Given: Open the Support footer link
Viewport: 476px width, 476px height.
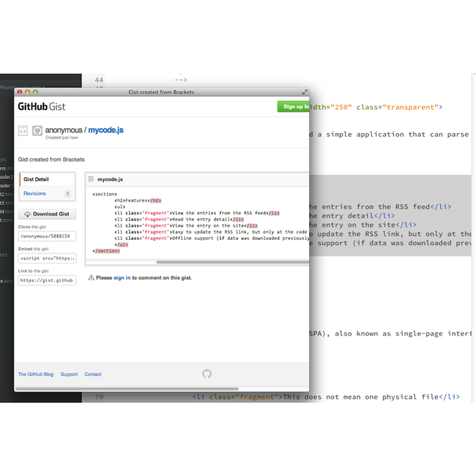Looking at the screenshot, I should [69, 374].
